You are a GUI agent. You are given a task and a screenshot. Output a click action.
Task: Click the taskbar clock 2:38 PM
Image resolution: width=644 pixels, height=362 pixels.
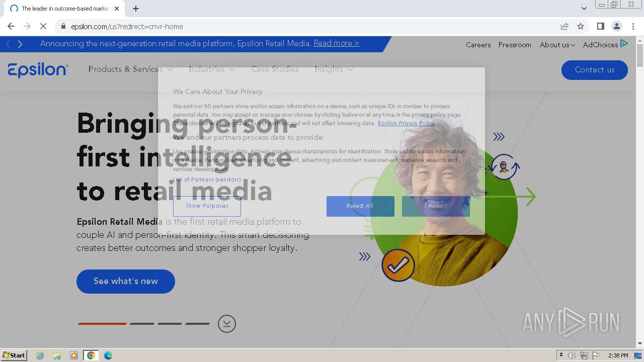618,355
